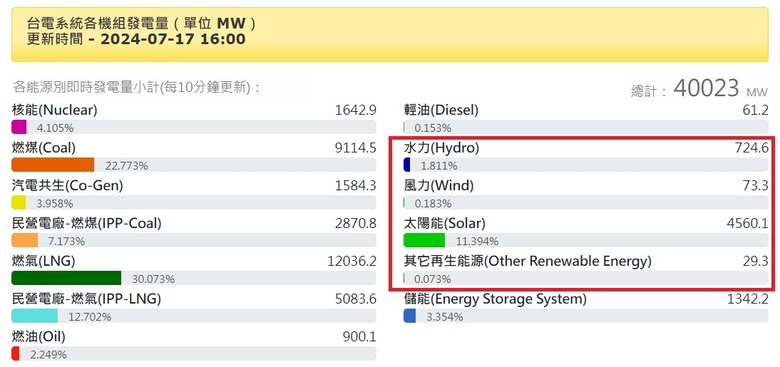Image resolution: width=780 pixels, height=367 pixels.
Task: Click the orange Coal generation bar
Action: pos(53,165)
